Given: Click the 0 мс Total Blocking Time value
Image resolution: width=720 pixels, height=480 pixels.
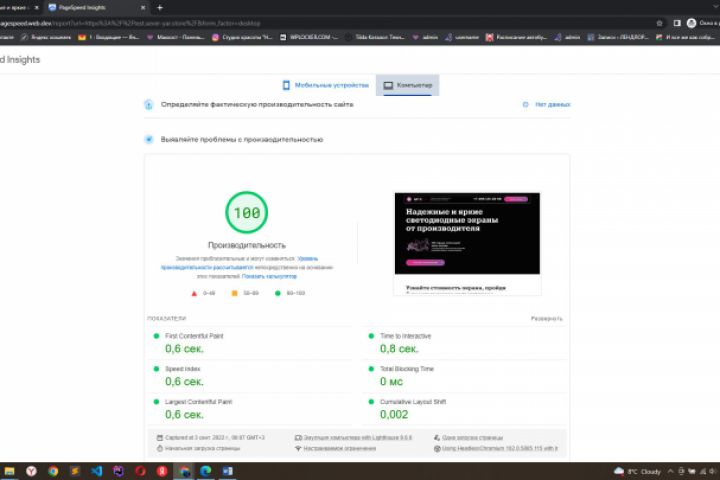Looking at the screenshot, I should tap(391, 382).
